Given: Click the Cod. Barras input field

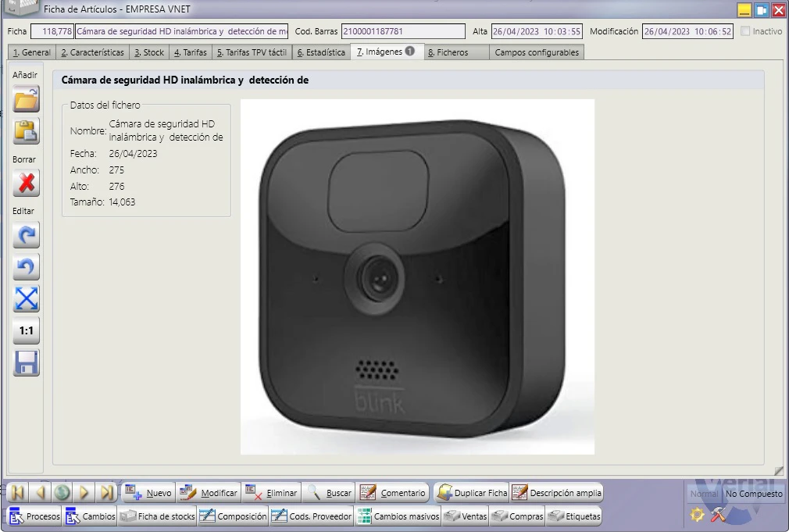Looking at the screenshot, I should pyautogui.click(x=403, y=31).
